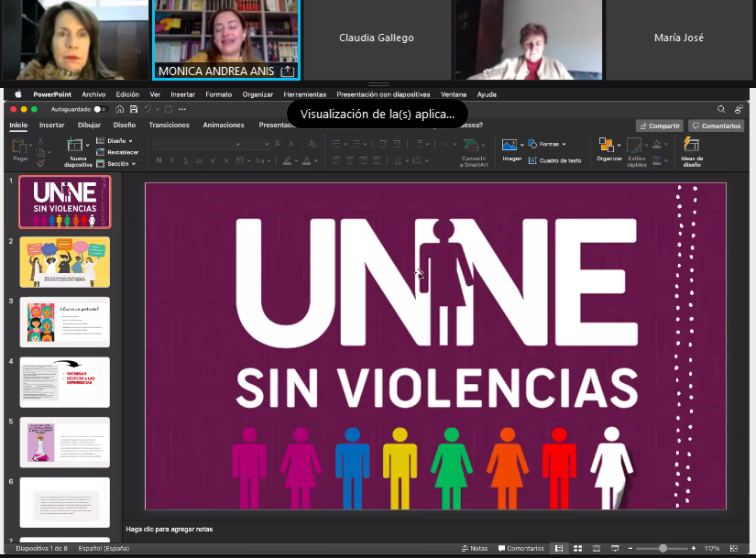
Task: Click the Organizar icon
Action: tap(606, 145)
